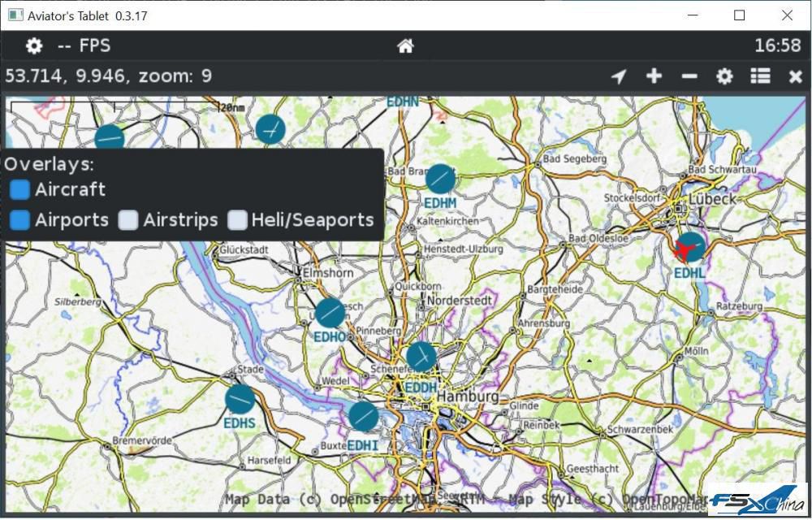Screen dimensions: 812x520
Task: Click the Ratzeburg label
Action: pyautogui.click(x=740, y=306)
